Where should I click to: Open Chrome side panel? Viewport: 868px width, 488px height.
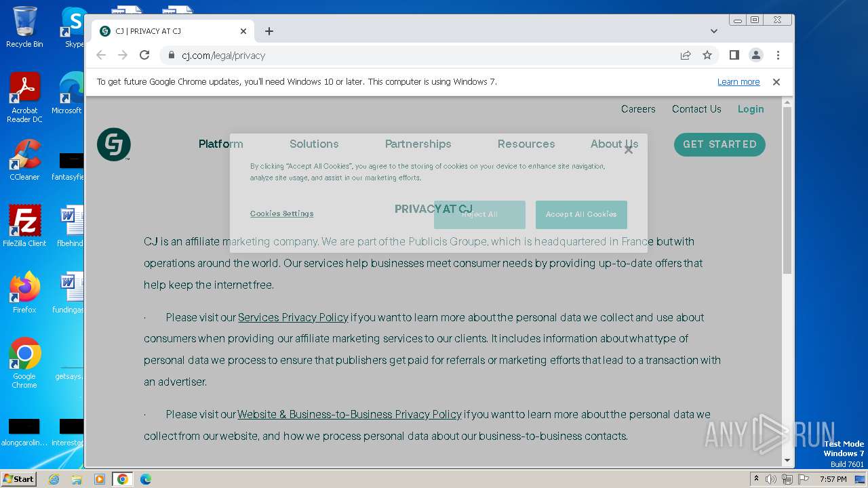point(734,55)
